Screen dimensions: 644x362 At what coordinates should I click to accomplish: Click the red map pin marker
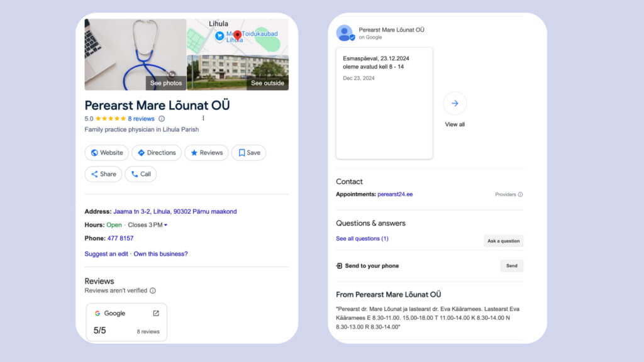pyautogui.click(x=237, y=35)
